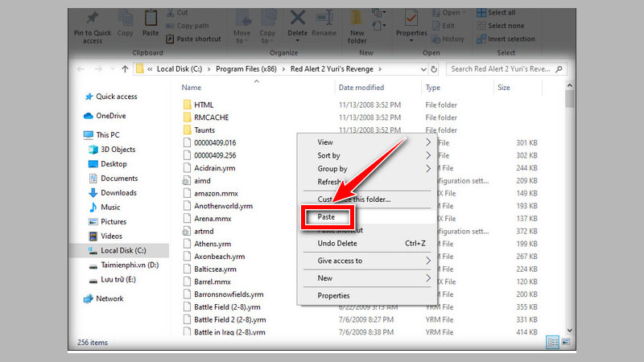Choose Paste from the context menu
The image size is (644, 362).
[x=326, y=216]
